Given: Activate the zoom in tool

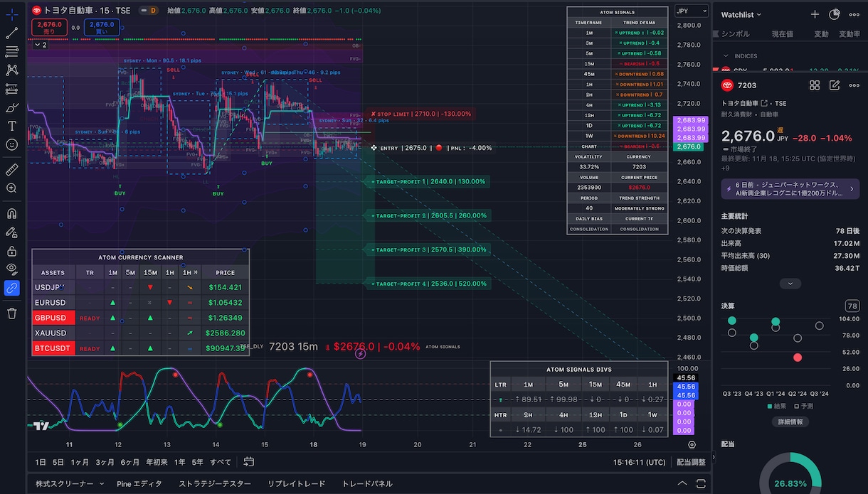Looking at the screenshot, I should point(11,188).
